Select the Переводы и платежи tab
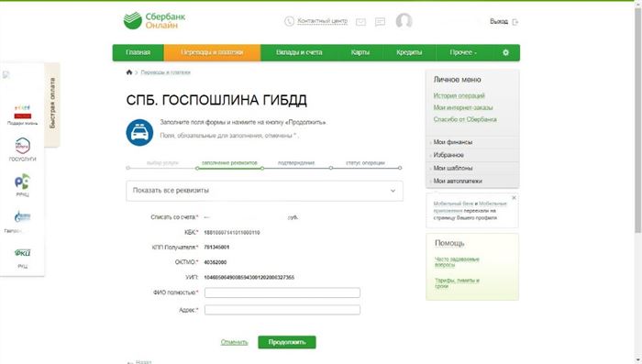This screenshot has height=364, width=642. click(x=212, y=52)
